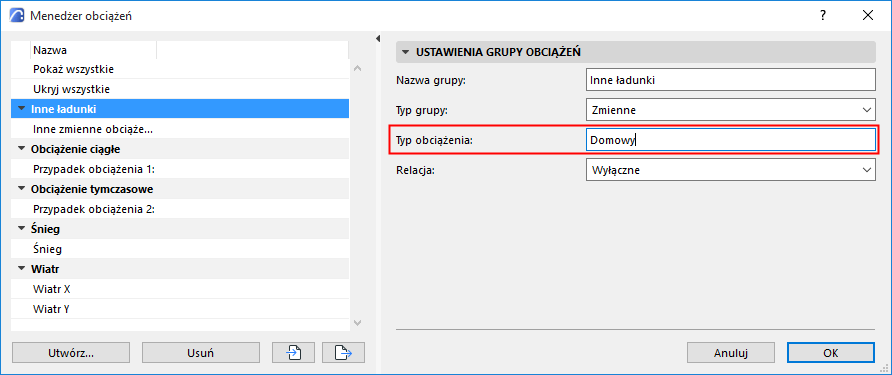This screenshot has height=375, width=892.
Task: Select the Śnieg load case row
Action: (180, 249)
